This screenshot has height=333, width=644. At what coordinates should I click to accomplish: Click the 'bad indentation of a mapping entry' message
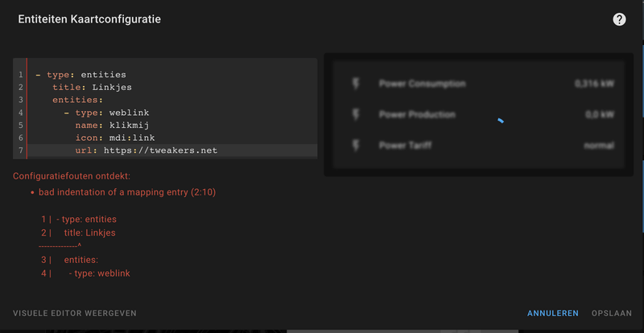(127, 192)
